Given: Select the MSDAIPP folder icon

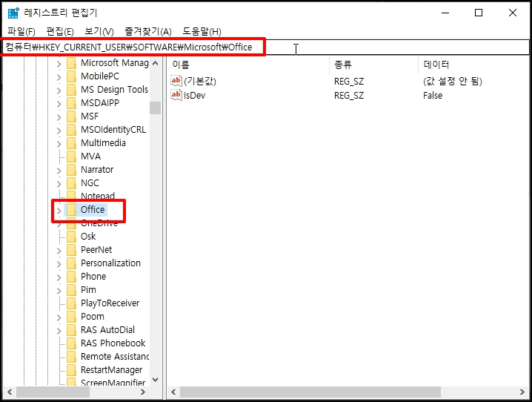Looking at the screenshot, I should (x=71, y=103).
